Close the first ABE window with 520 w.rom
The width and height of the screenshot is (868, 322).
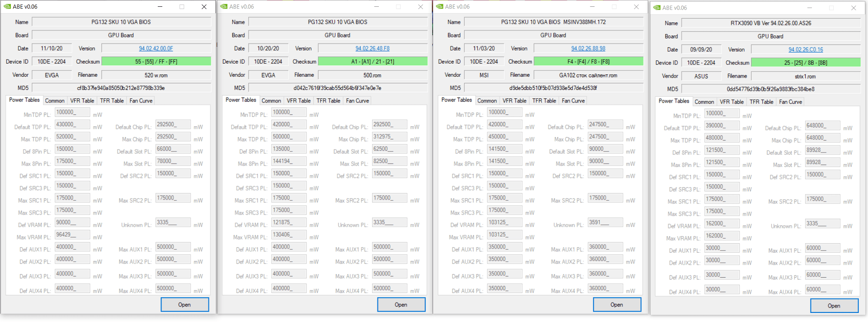point(204,7)
